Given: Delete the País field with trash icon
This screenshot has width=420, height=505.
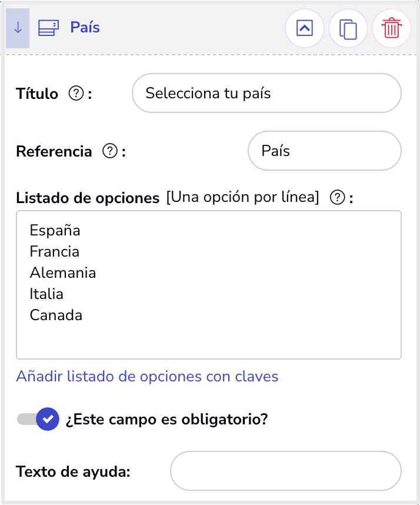Looking at the screenshot, I should coord(392,28).
